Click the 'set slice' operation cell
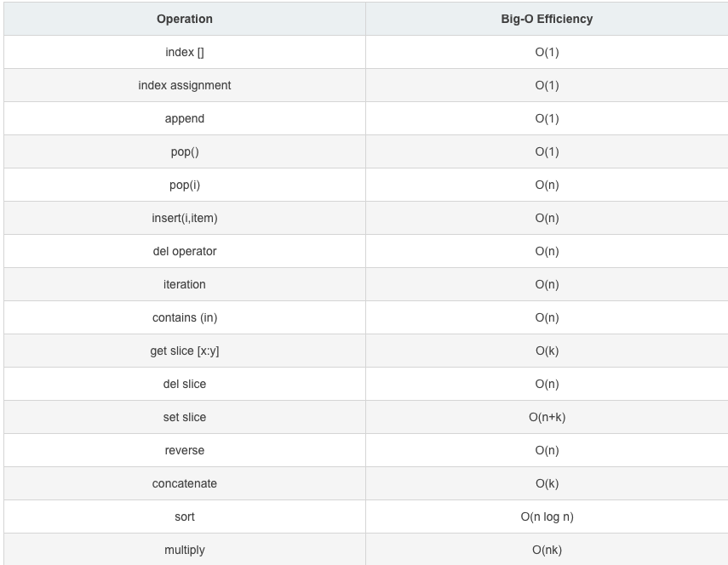Screen dimensions: 728x565 tap(185, 417)
